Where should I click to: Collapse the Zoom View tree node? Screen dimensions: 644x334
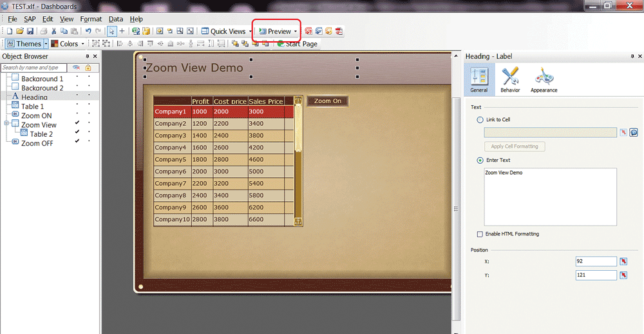point(6,124)
